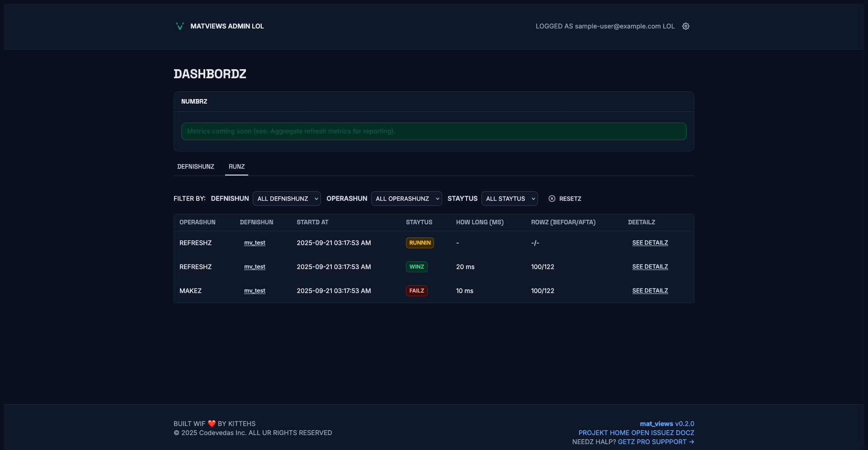Click mv_test link in the Runnin row
Screen dimensions: 868x450
(255, 243)
